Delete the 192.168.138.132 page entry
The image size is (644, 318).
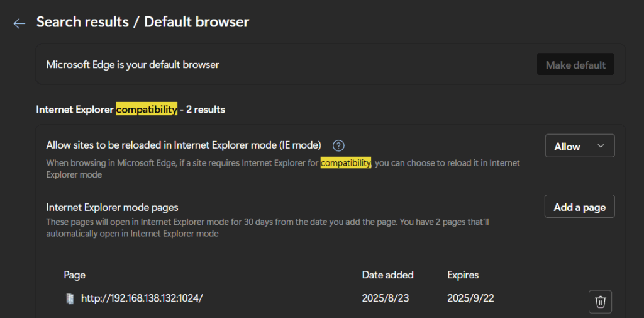[x=600, y=302]
